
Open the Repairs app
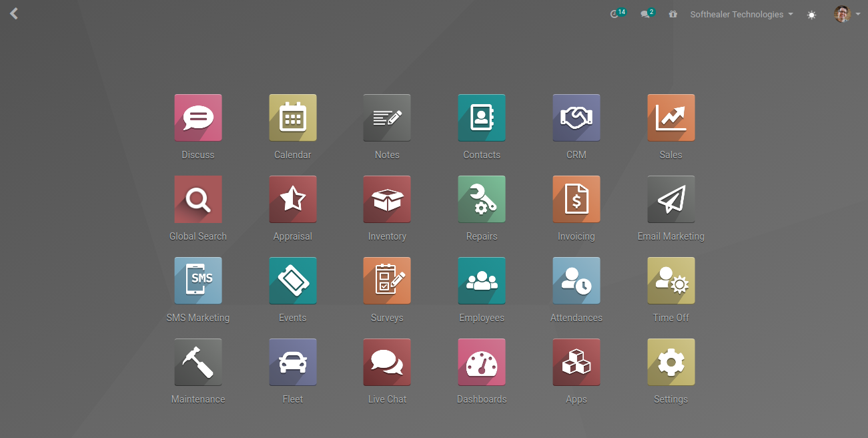[x=482, y=199]
